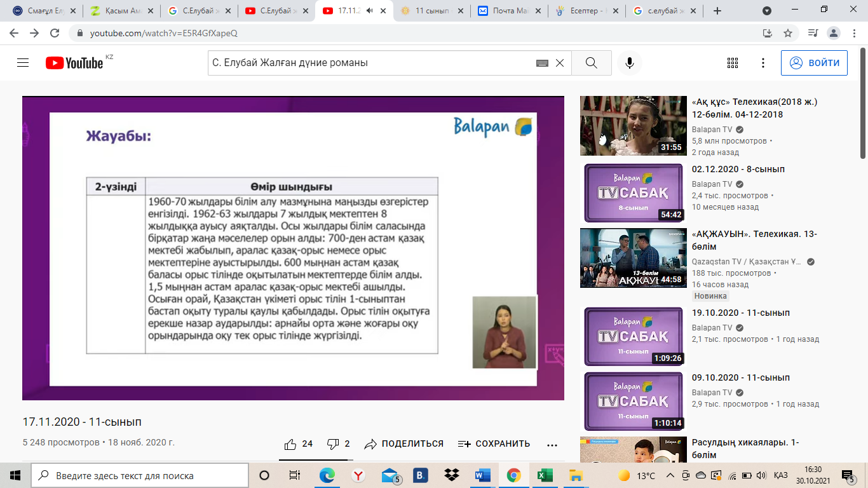This screenshot has width=868, height=488.
Task: Reload the YouTube page
Action: (x=55, y=33)
